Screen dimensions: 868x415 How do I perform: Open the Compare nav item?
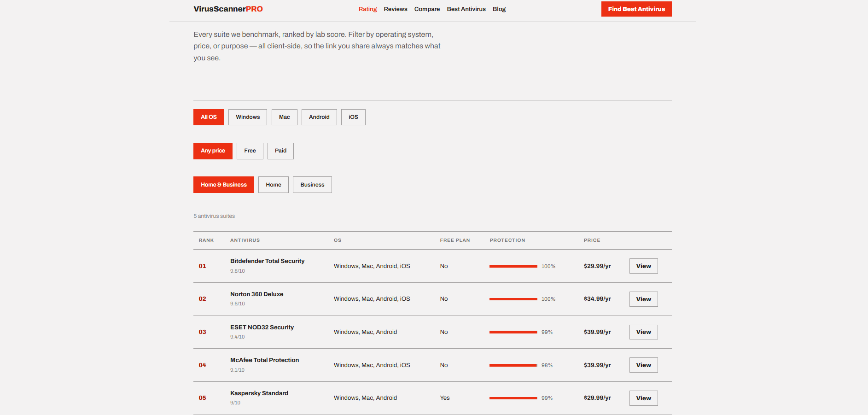(427, 9)
